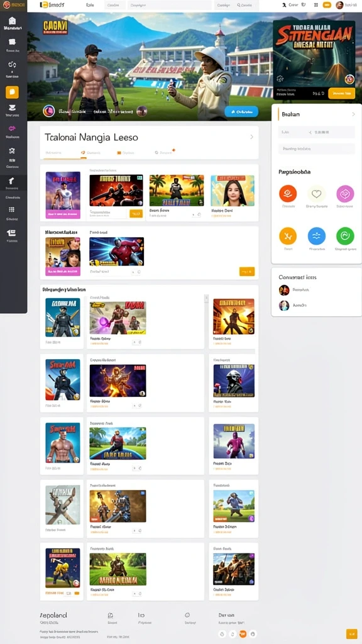Open the chain link icon in the sidebar
Viewport: 362px width, 644px height.
click(x=12, y=65)
